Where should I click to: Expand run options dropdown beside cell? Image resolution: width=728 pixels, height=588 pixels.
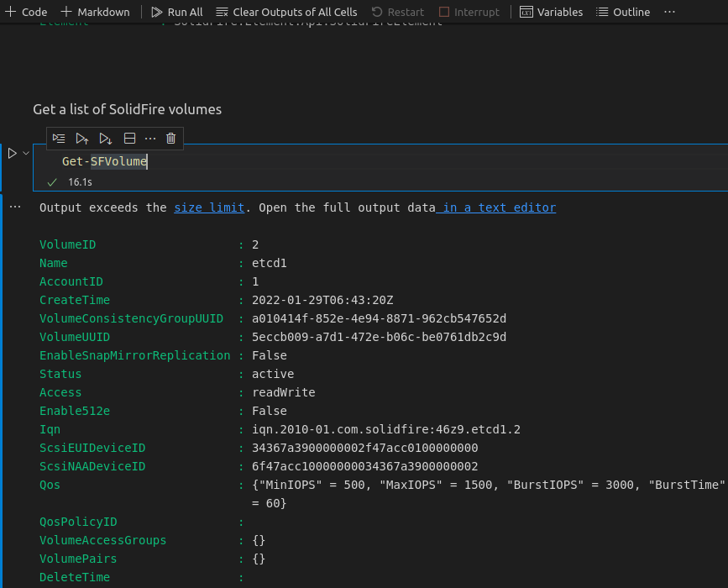pos(27,153)
